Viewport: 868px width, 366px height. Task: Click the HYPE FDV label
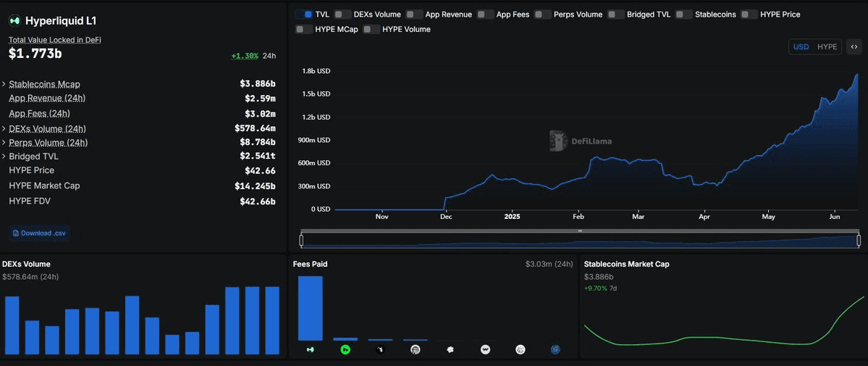pos(30,201)
